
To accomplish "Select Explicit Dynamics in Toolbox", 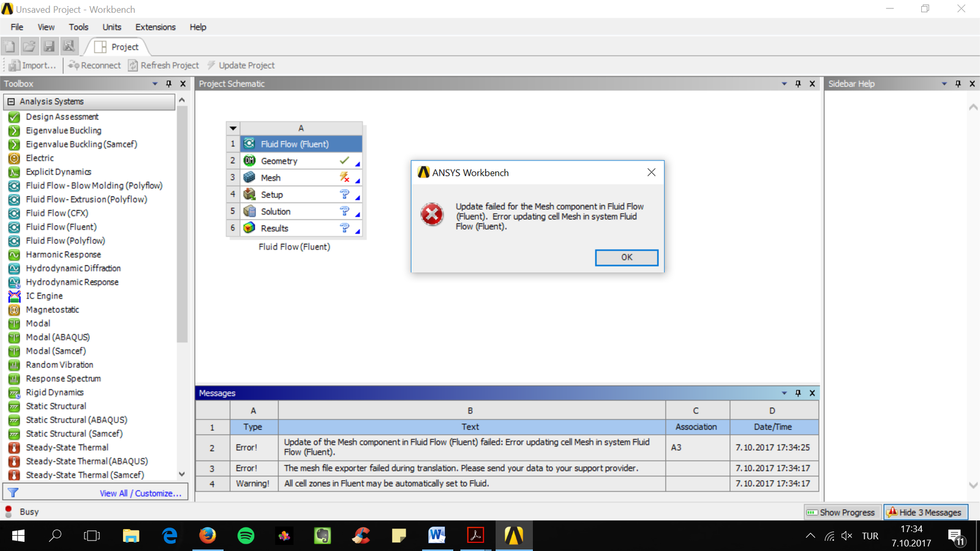I will point(59,172).
